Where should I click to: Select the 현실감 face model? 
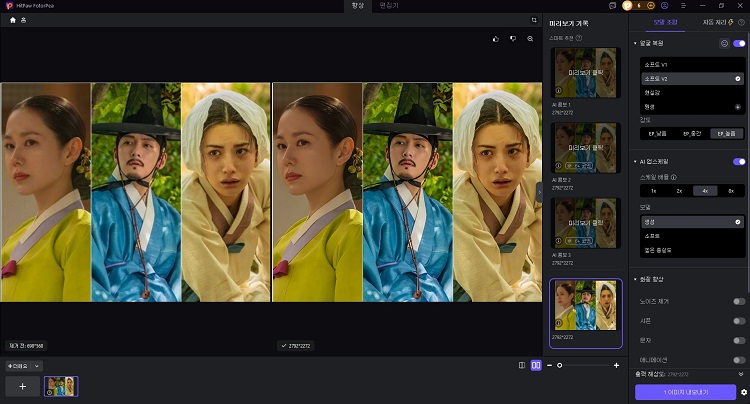(692, 93)
